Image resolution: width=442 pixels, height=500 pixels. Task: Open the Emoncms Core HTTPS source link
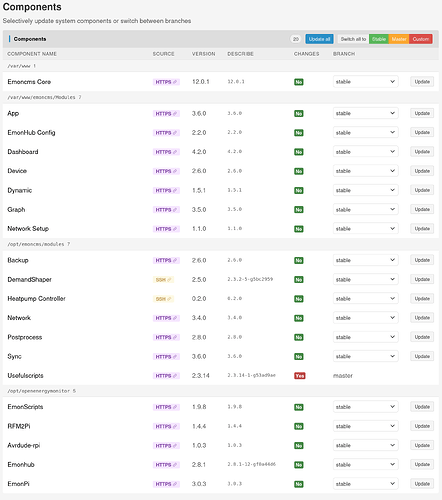tap(166, 82)
